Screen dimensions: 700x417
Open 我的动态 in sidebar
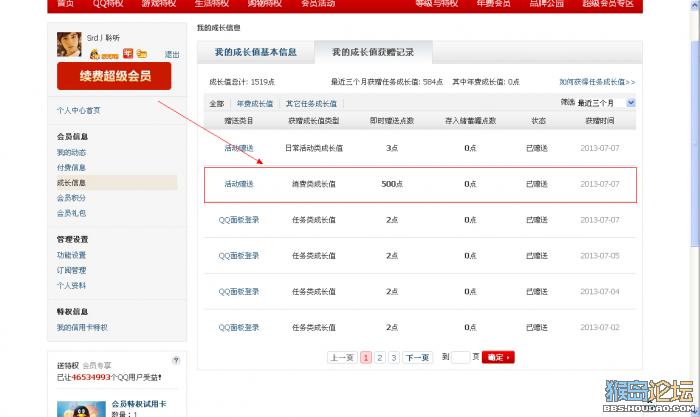(x=71, y=152)
